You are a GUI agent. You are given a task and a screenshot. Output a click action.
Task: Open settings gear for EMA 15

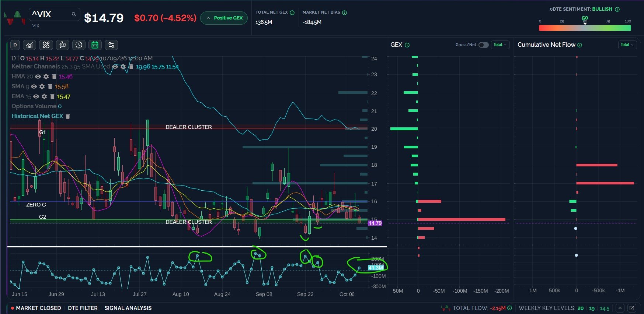pyautogui.click(x=44, y=96)
